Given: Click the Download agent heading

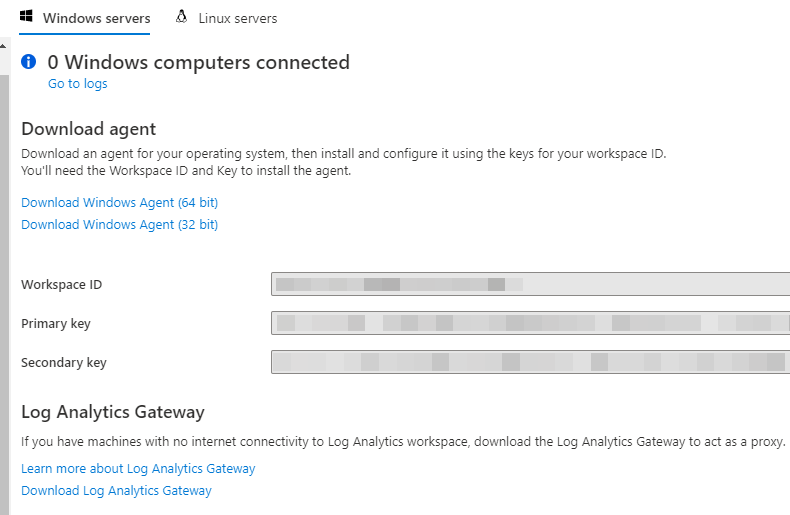Looking at the screenshot, I should point(89,129).
